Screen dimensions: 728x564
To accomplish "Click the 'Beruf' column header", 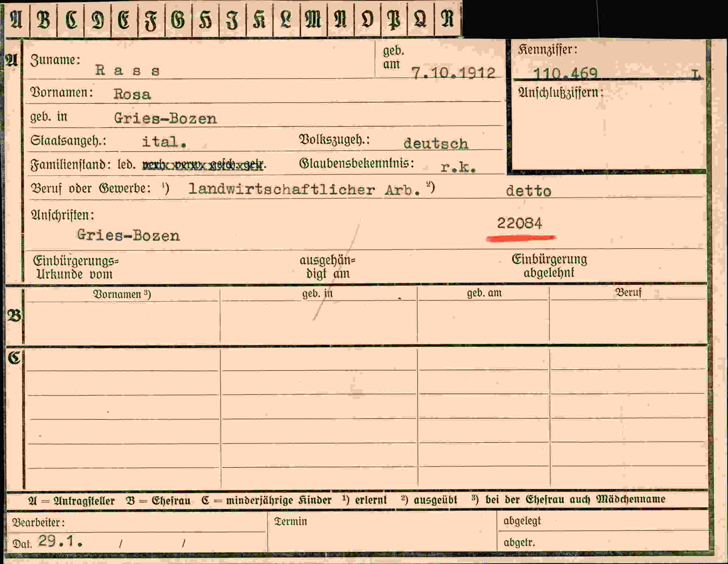I will pyautogui.click(x=628, y=292).
